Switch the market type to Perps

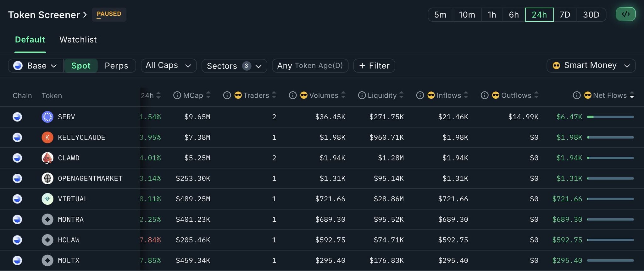116,66
